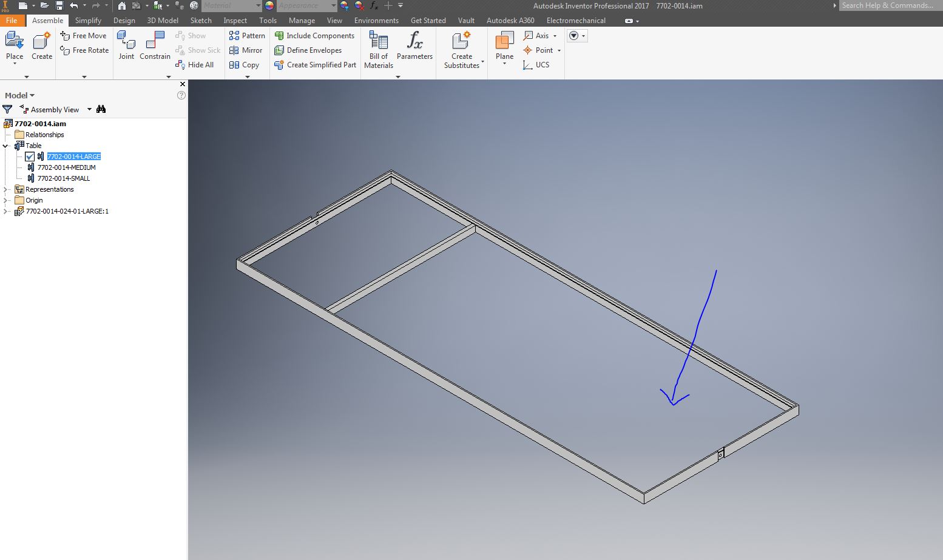Click the Pattern component tool
943x560 pixels.
coord(247,36)
